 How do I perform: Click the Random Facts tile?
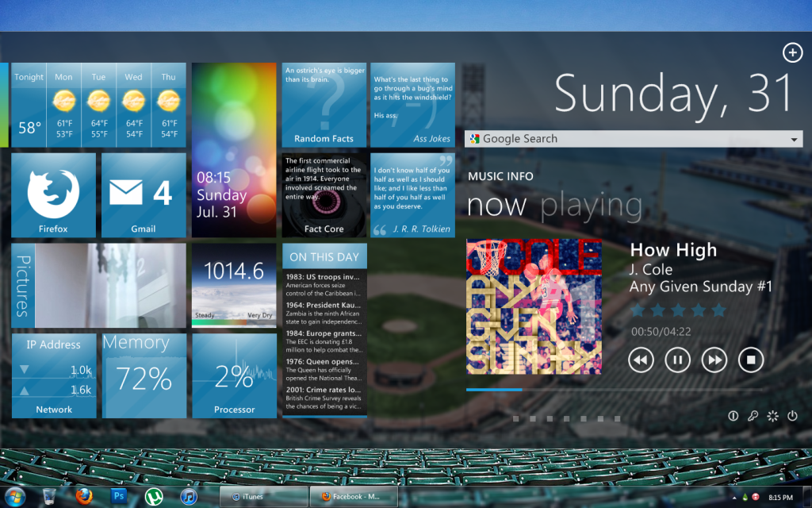point(324,105)
